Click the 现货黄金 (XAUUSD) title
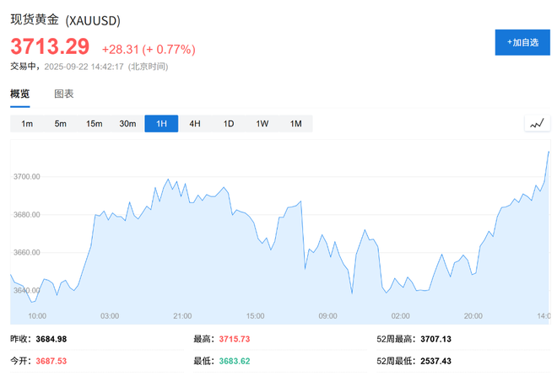 [68, 19]
